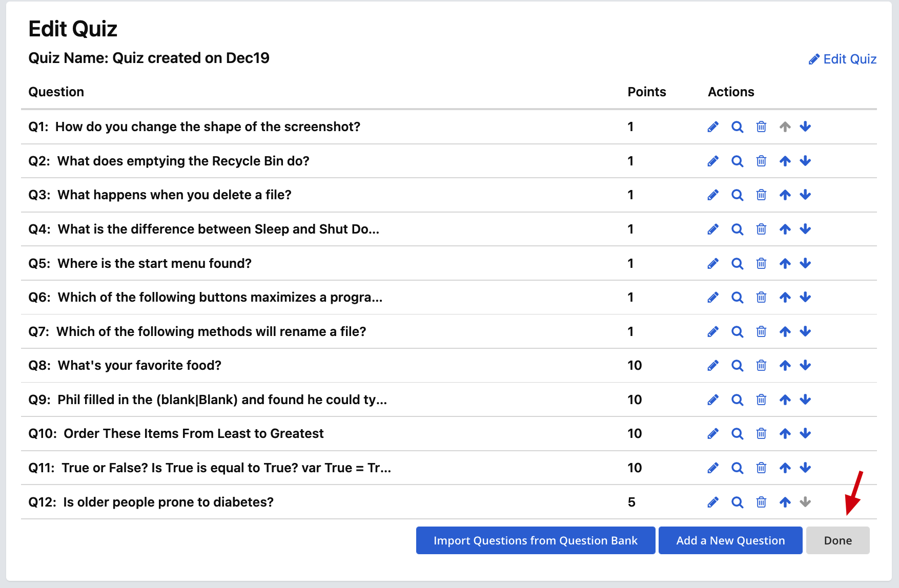Click the Points value 10 for Q8
This screenshot has width=899, height=588.
(x=635, y=365)
